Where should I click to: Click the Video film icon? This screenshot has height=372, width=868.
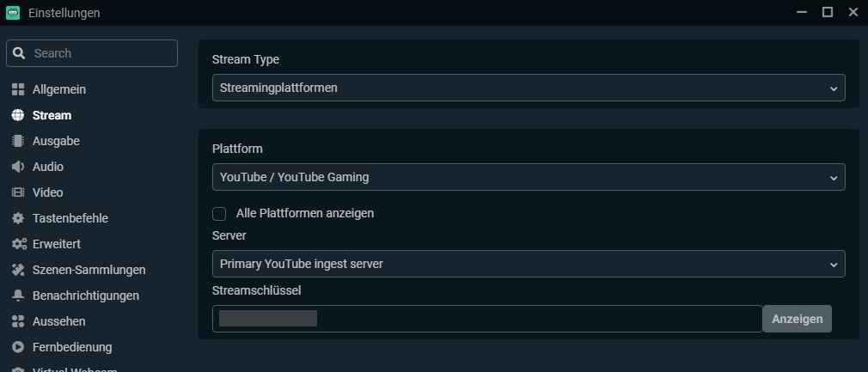(x=18, y=192)
